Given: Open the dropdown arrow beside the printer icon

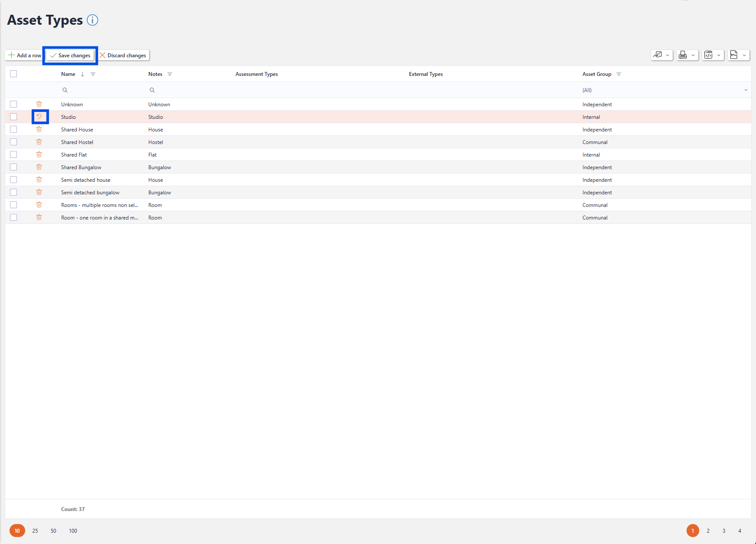Looking at the screenshot, I should click(x=693, y=55).
